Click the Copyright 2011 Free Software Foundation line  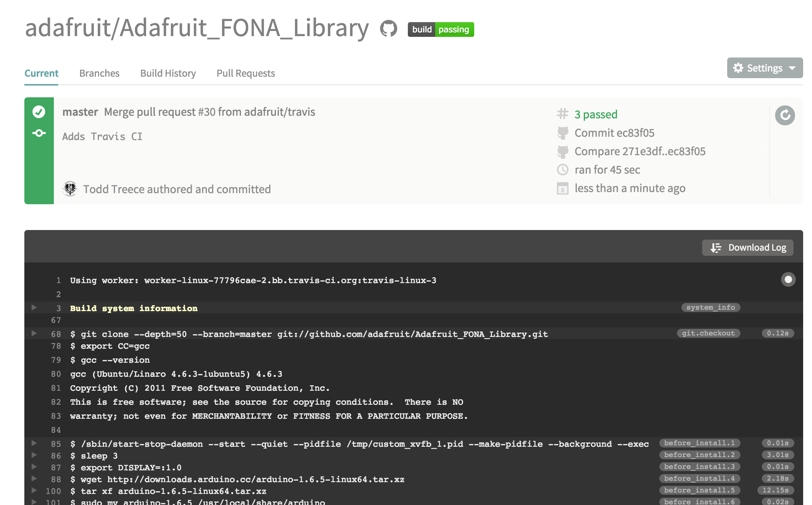(200, 388)
